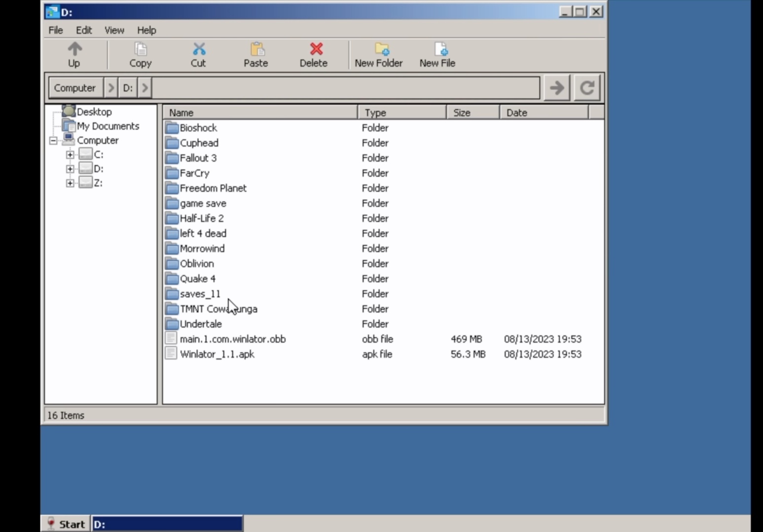
Task: Collapse the Computer tree node
Action: (x=53, y=141)
